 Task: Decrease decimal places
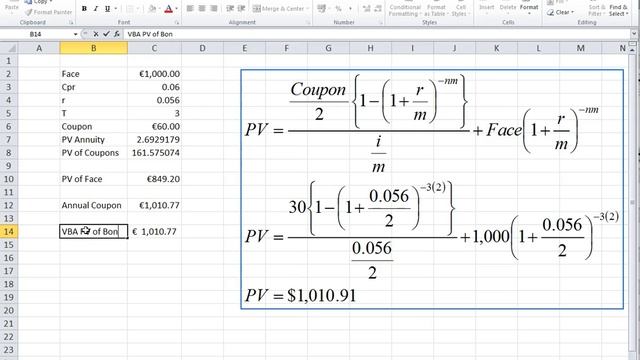tap(378, 8)
